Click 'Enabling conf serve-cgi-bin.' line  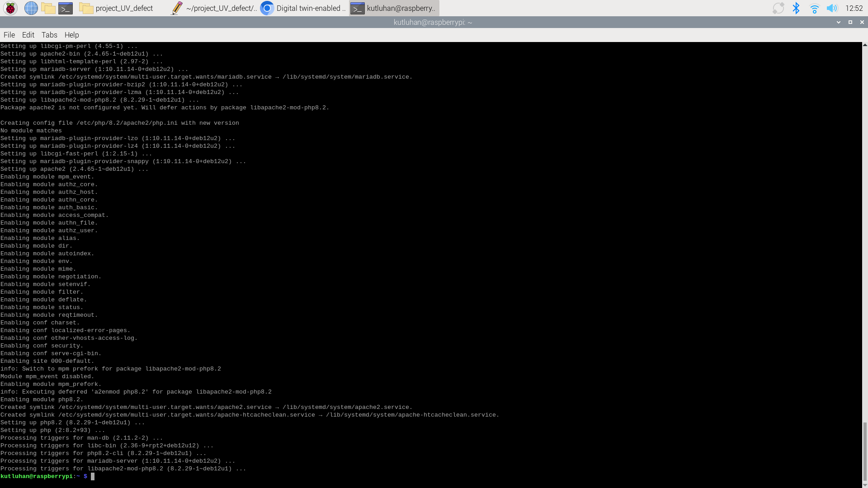(x=51, y=353)
